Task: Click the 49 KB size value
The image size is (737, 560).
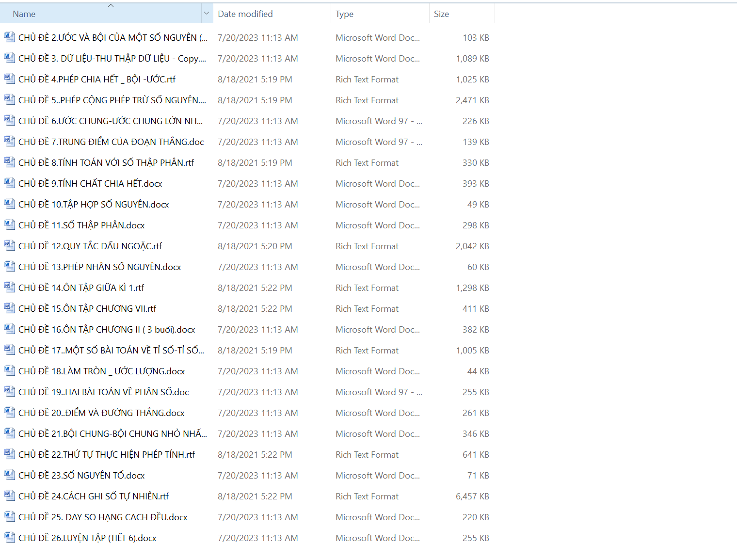Action: pos(478,204)
